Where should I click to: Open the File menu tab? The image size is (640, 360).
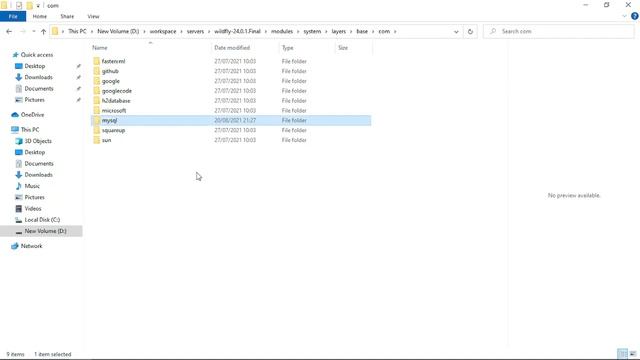[13, 16]
